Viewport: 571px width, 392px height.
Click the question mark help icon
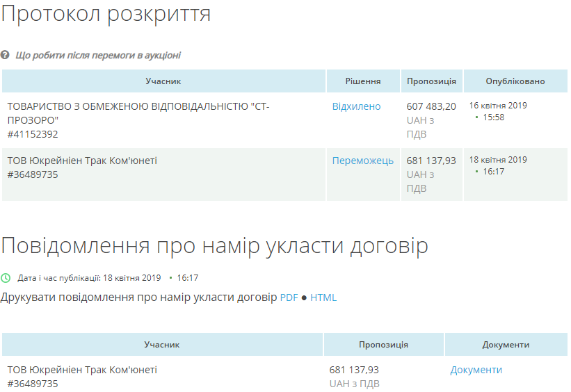pos(6,55)
